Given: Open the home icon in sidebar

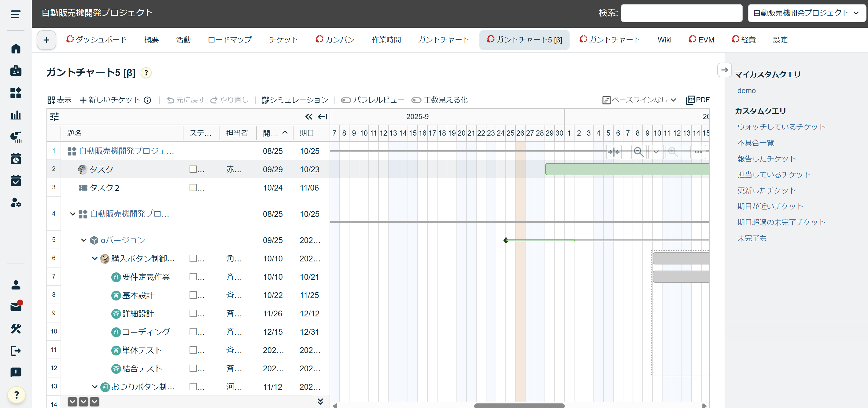Looking at the screenshot, I should click(16, 49).
